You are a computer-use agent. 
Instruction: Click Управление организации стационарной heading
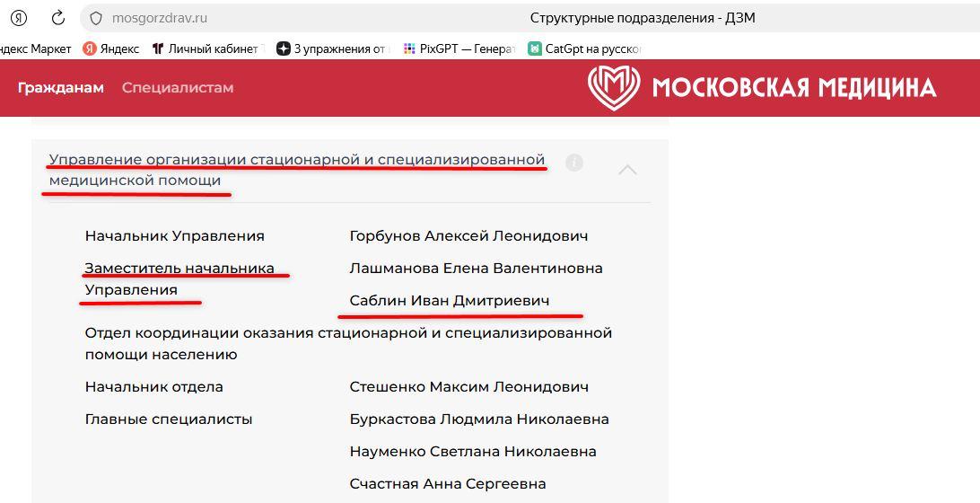(x=298, y=170)
